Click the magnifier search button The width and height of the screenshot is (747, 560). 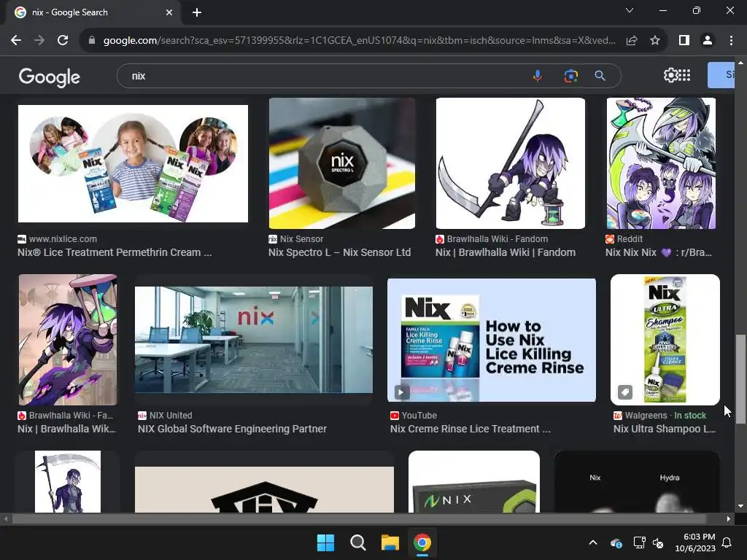point(600,76)
